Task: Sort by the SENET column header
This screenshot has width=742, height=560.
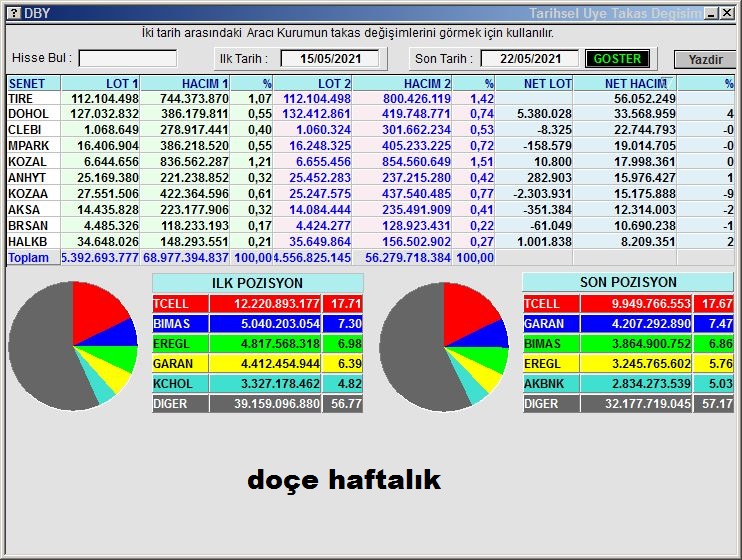Action: point(33,84)
